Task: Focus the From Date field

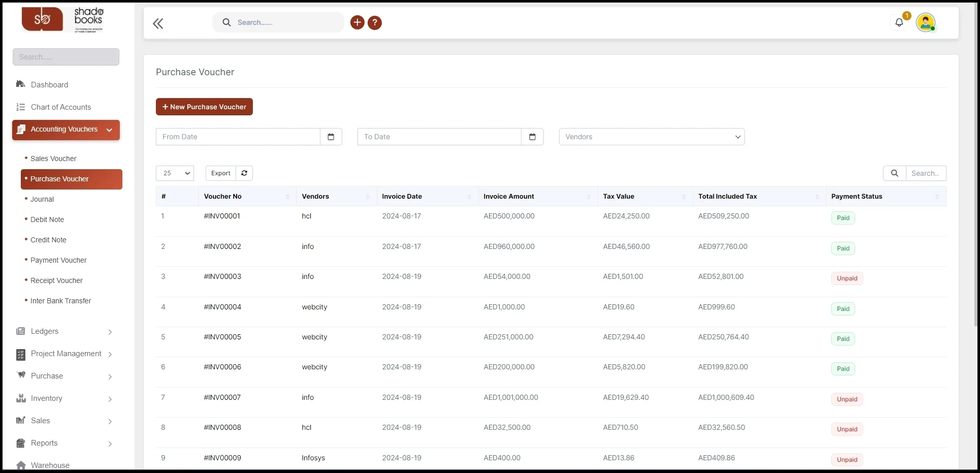Action: pos(238,137)
